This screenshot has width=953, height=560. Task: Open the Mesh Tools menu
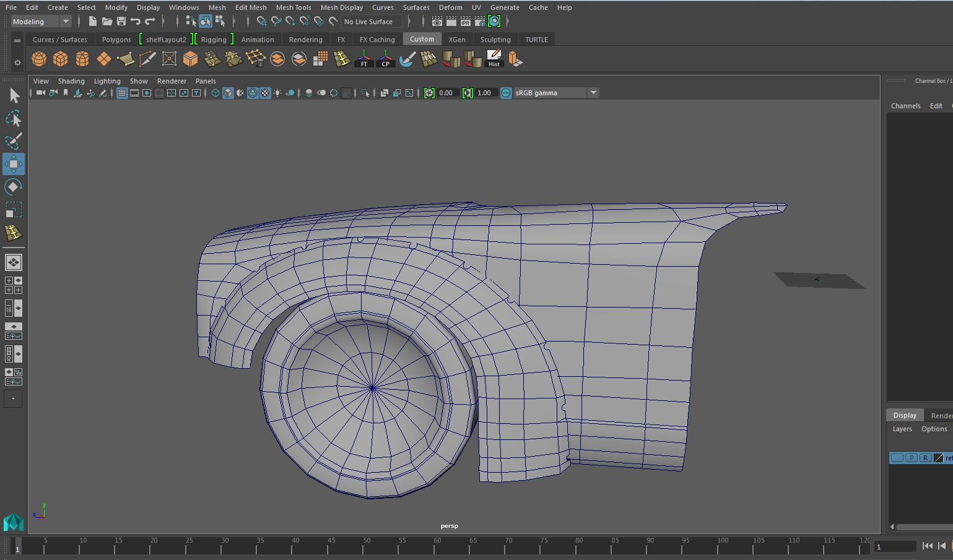(x=293, y=7)
